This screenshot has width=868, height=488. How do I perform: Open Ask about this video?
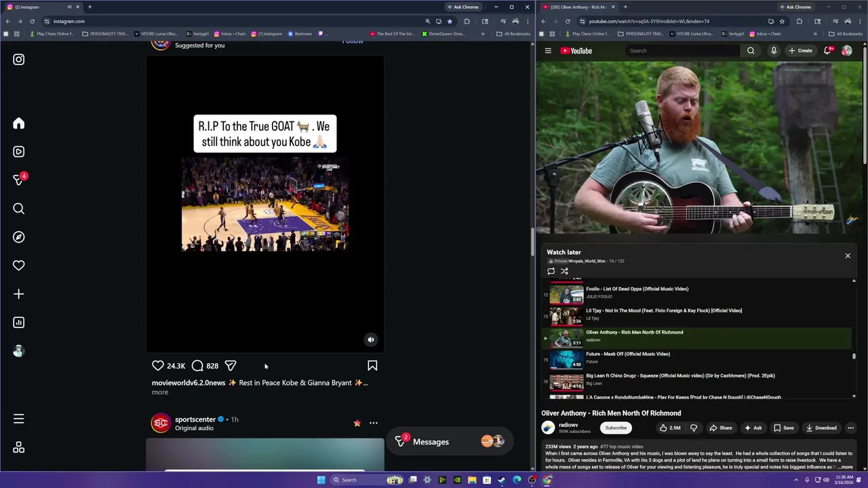[x=753, y=428]
